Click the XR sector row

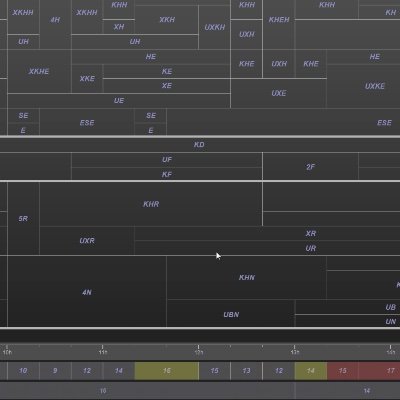(267, 233)
